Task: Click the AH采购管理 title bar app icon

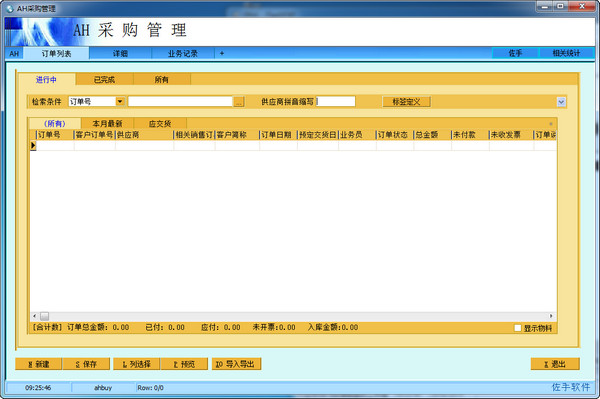Action: click(x=10, y=8)
